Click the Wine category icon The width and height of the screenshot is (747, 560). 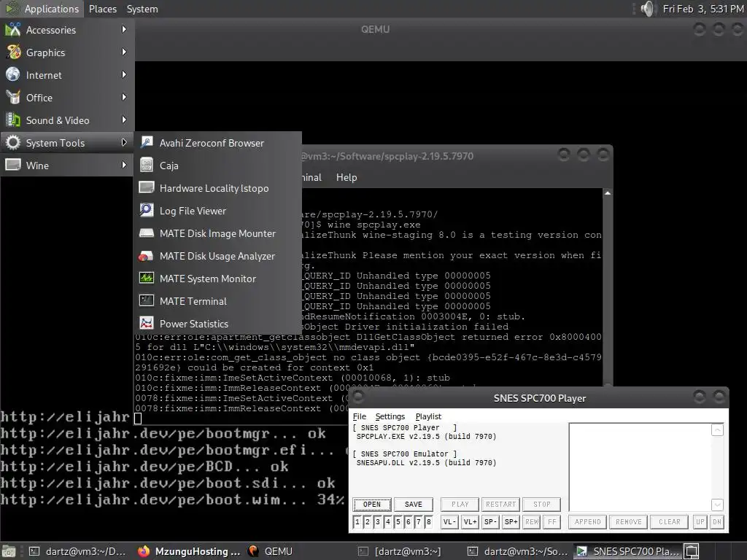pos(13,166)
